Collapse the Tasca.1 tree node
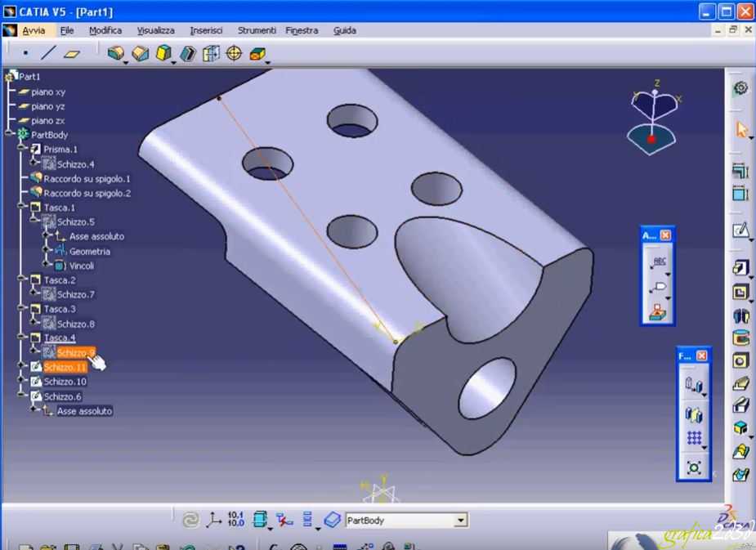This screenshot has height=550, width=756. (22, 208)
